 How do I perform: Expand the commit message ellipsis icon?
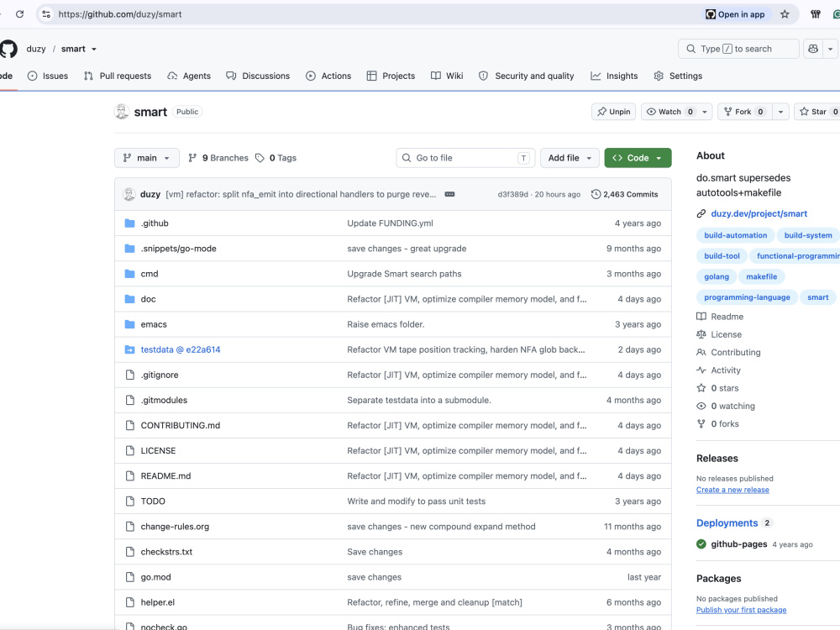point(450,195)
